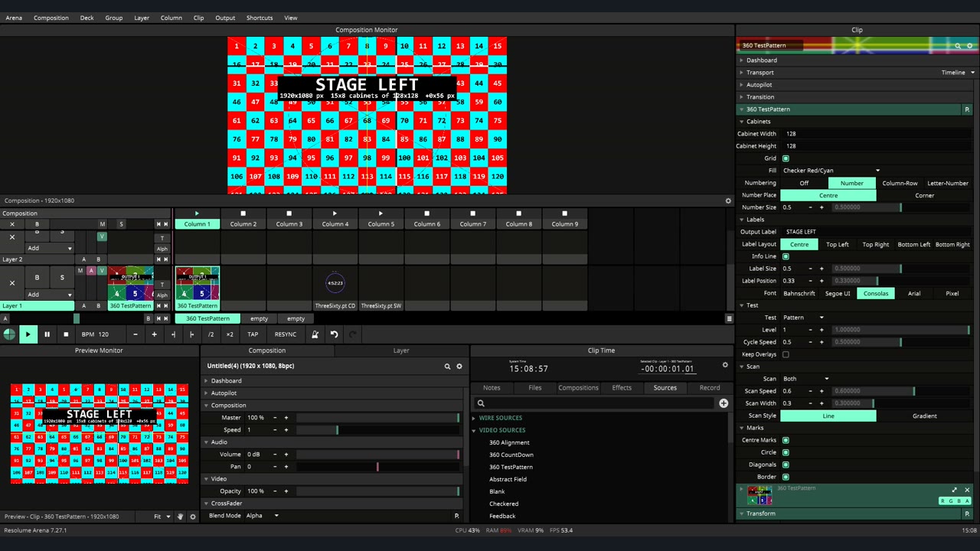Clear Layer 1 with its X button
Viewport: 980px width, 551px height.
tap(12, 283)
